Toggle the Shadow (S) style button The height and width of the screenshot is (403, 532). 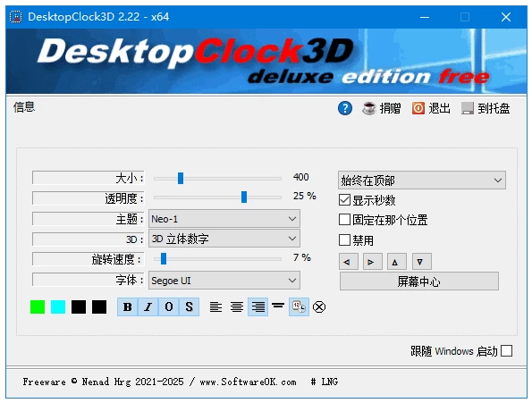(x=189, y=307)
